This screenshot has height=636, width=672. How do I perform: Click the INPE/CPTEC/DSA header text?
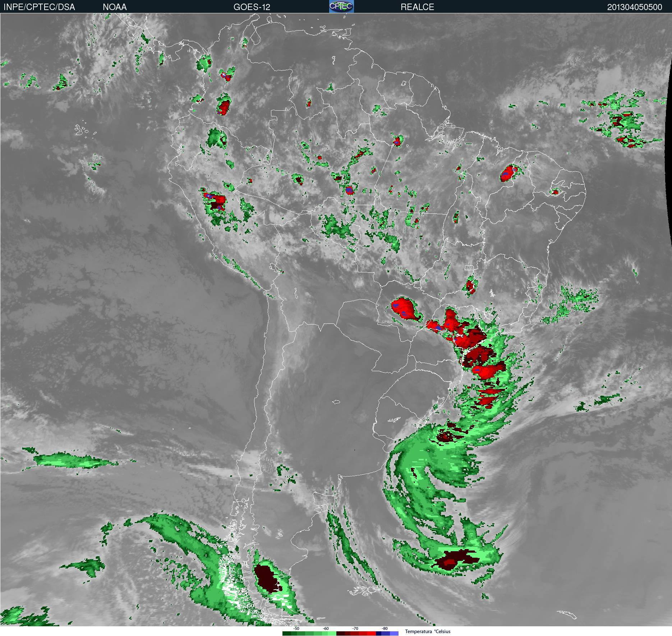coord(39,7)
